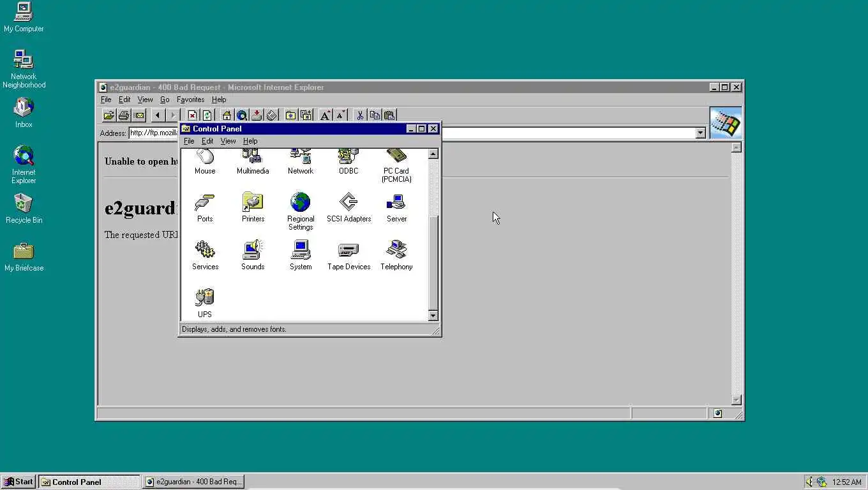Open the Tape Devices applet

(348, 255)
